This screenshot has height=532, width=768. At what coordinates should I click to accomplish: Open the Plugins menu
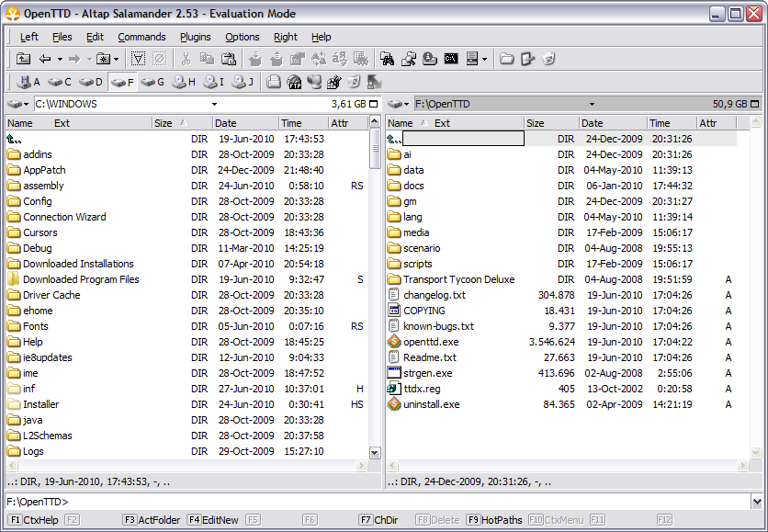tap(195, 37)
